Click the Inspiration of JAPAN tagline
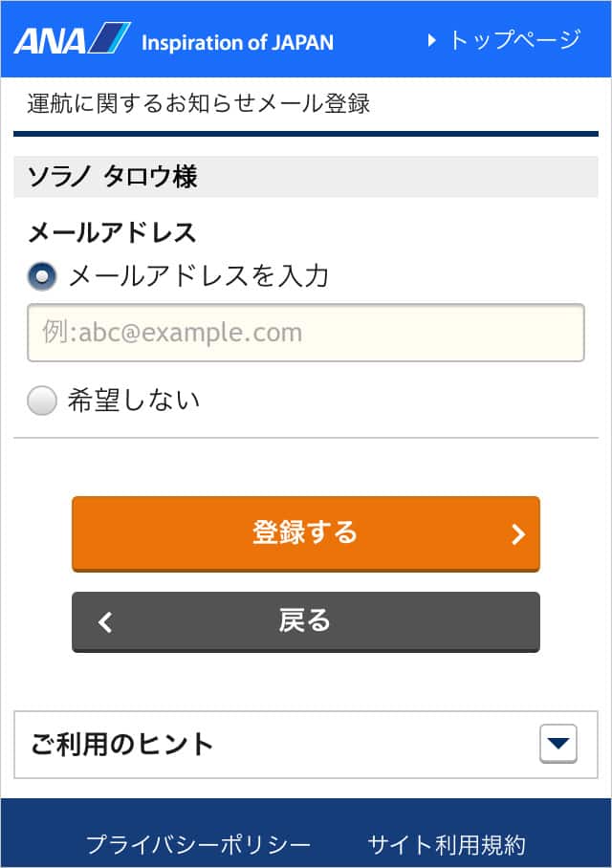 (x=237, y=43)
